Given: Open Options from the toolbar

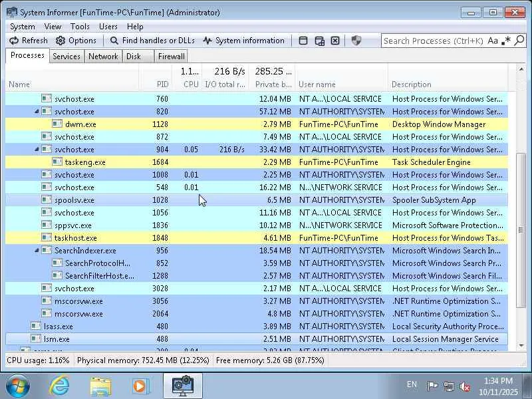Looking at the screenshot, I should (x=76, y=41).
